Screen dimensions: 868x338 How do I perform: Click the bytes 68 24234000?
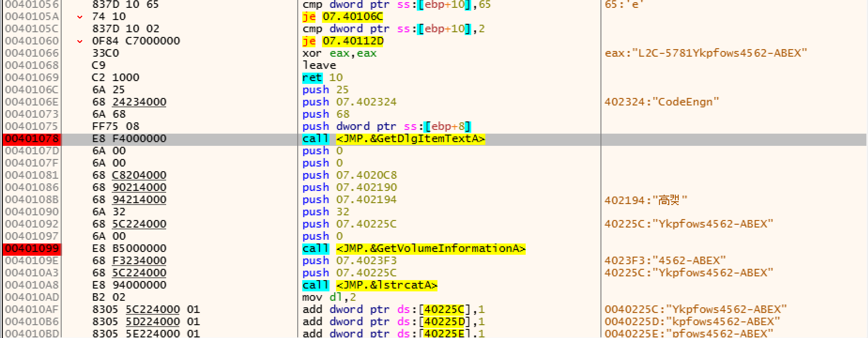(x=129, y=102)
